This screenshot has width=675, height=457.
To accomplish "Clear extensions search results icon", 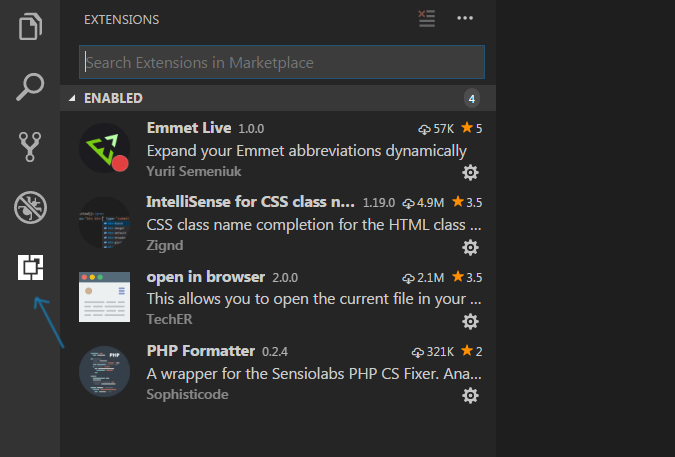I will coord(427,18).
